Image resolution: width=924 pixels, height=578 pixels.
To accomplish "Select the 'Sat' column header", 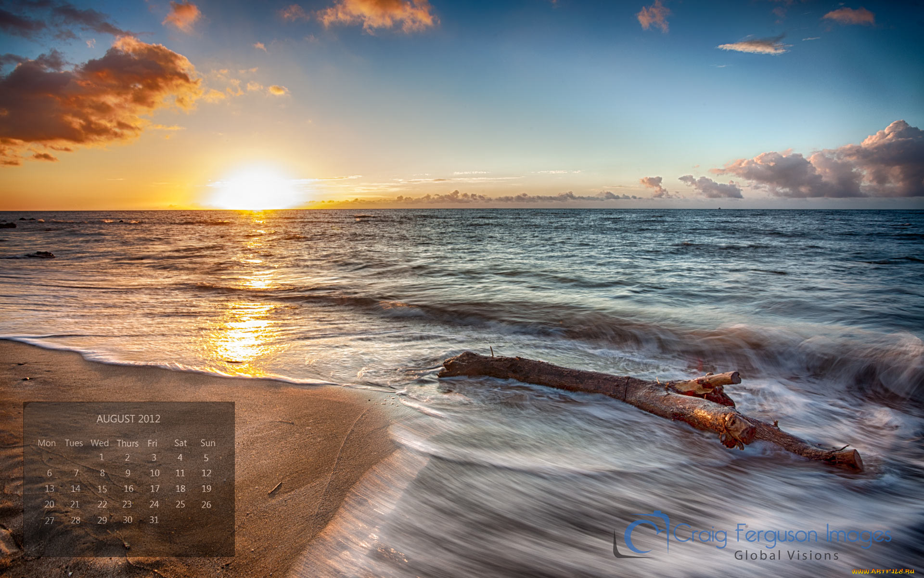I will point(180,443).
